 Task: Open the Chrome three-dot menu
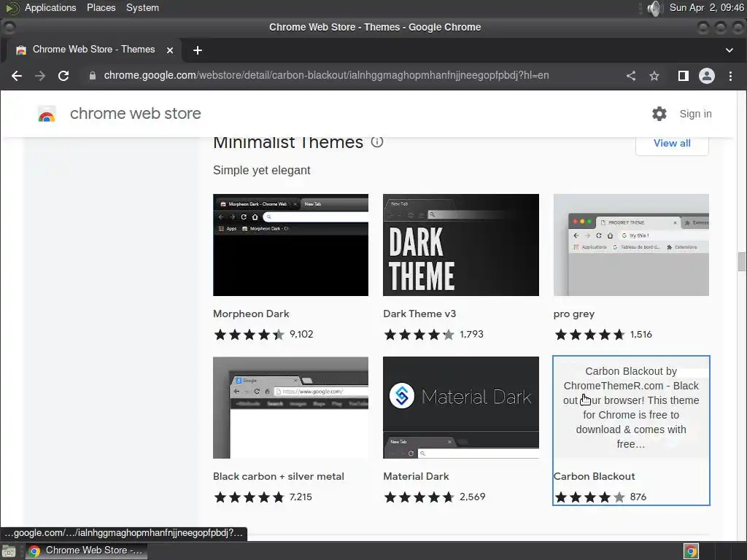[730, 76]
